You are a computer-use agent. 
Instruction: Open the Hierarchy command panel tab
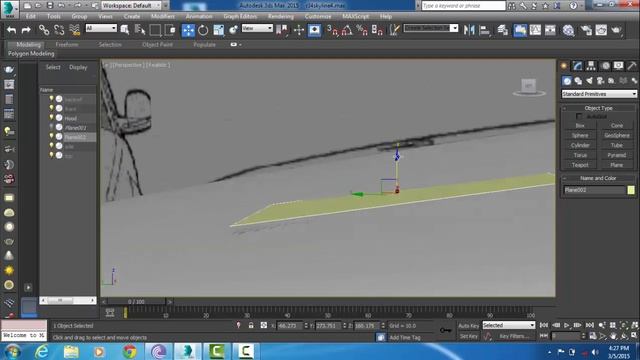pyautogui.click(x=591, y=66)
